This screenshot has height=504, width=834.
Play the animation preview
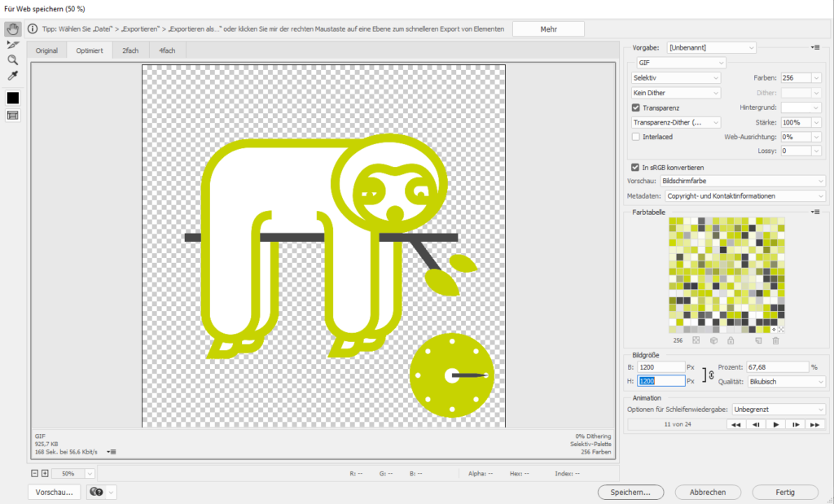776,424
